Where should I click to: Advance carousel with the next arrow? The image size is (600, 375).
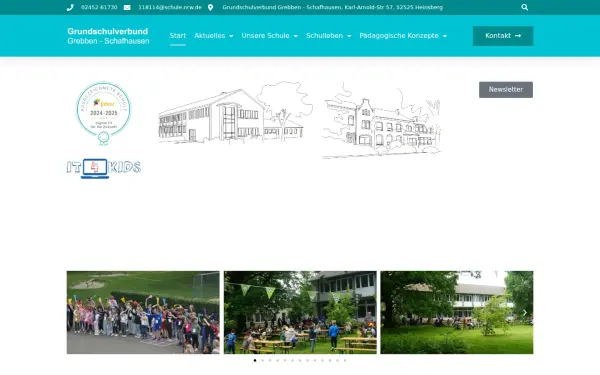click(525, 313)
